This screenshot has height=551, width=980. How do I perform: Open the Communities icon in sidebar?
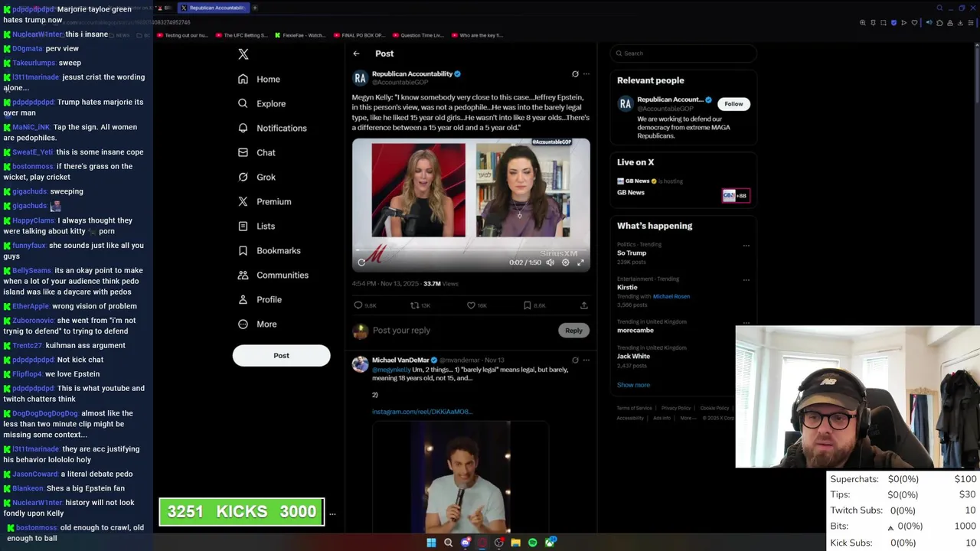tap(243, 275)
